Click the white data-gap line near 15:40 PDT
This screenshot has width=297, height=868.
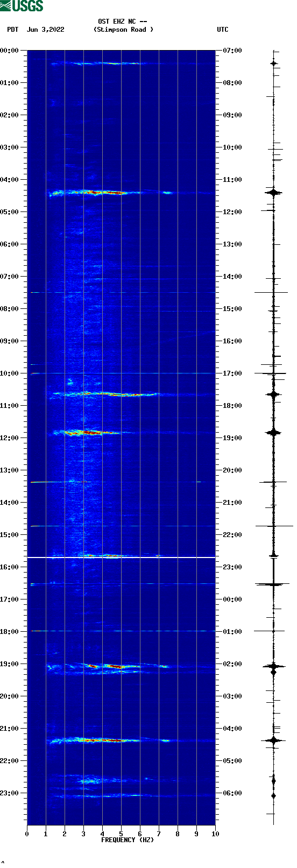pos(121,558)
